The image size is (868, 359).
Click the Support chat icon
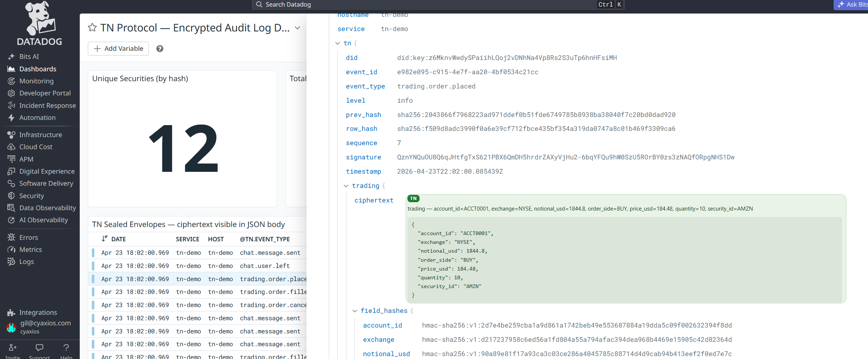[x=40, y=347]
